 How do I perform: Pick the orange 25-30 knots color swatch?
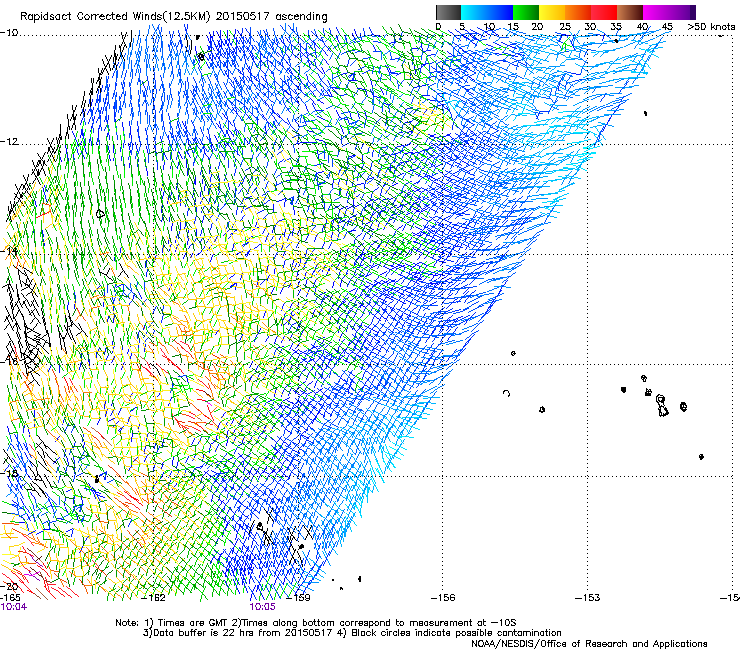click(578, 12)
